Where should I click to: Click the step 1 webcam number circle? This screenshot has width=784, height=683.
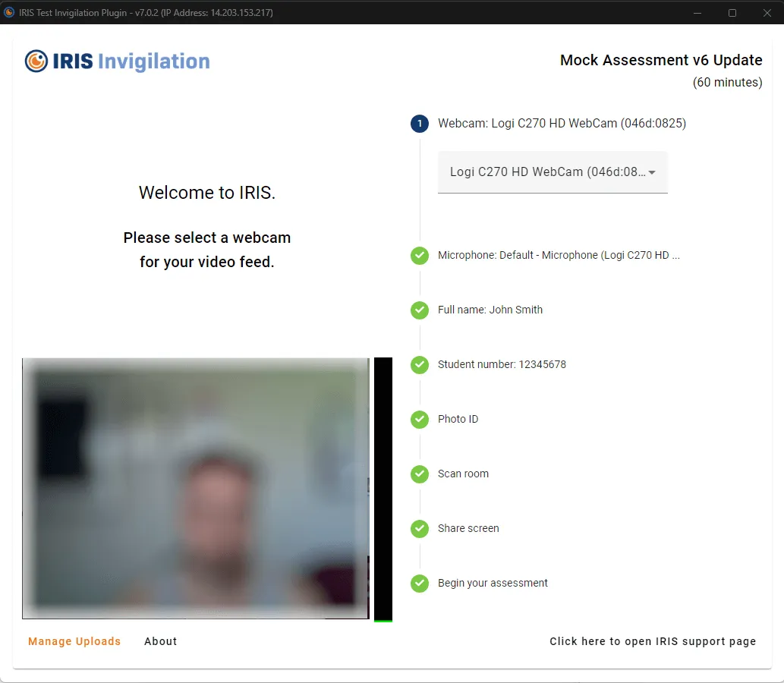(420, 124)
